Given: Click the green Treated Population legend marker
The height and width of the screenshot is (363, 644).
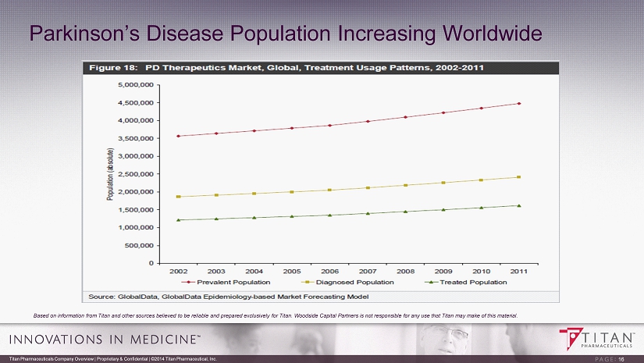Looking at the screenshot, I should [x=430, y=282].
